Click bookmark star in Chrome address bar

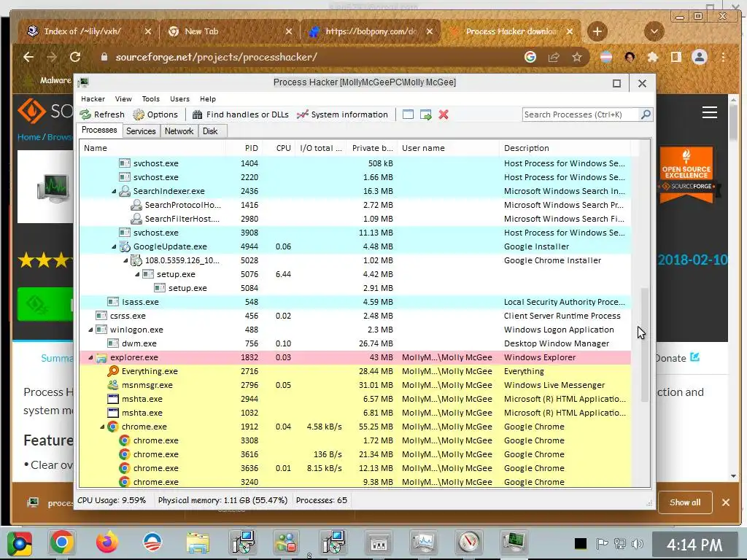pos(577,57)
